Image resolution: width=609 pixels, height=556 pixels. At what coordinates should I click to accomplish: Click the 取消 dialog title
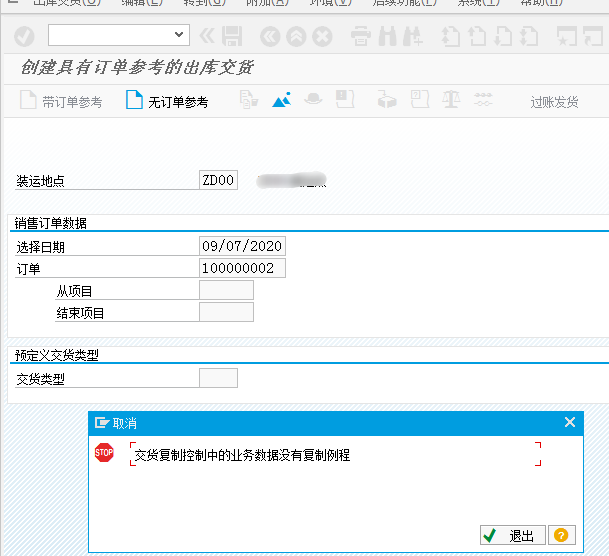coord(125,423)
